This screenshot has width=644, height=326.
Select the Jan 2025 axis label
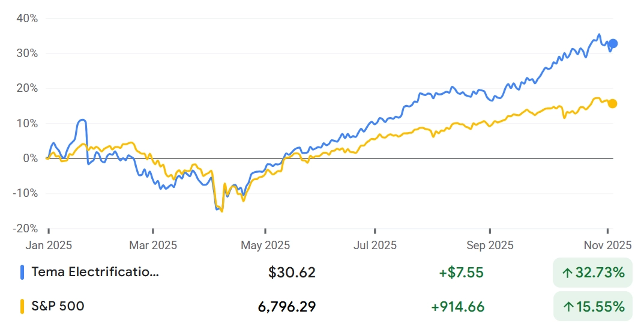49,245
